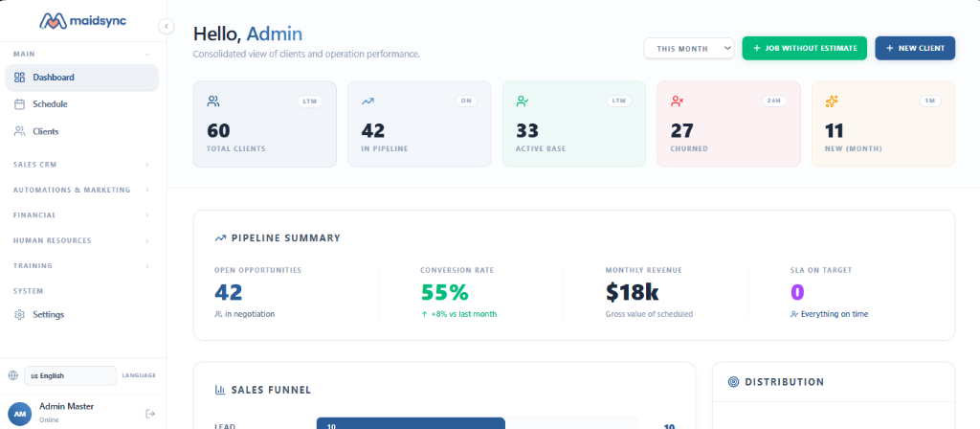Click the icon beside Everything on time
This screenshot has height=429, width=980.
click(x=794, y=314)
